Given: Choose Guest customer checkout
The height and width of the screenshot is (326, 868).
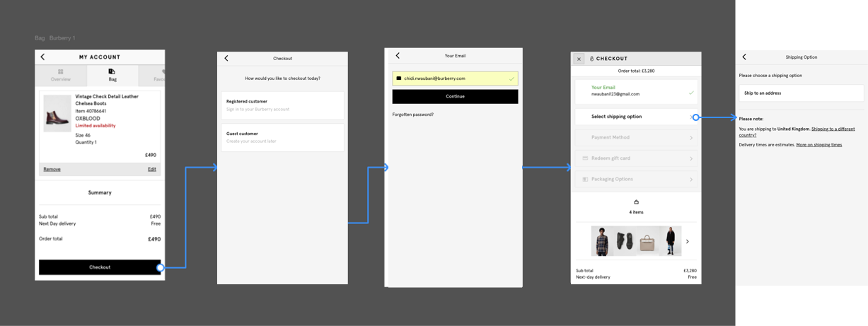Looking at the screenshot, I should coord(282,137).
